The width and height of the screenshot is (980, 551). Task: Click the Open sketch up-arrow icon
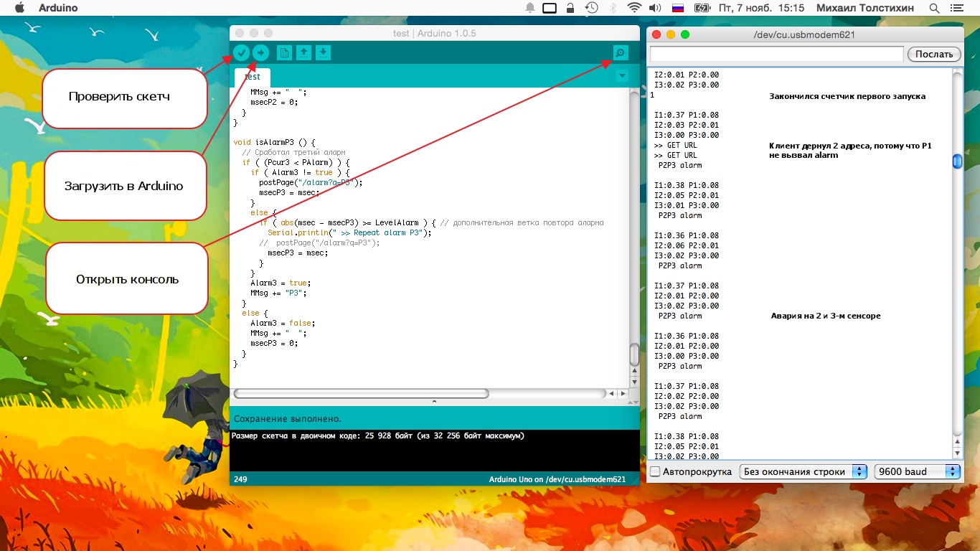point(304,52)
